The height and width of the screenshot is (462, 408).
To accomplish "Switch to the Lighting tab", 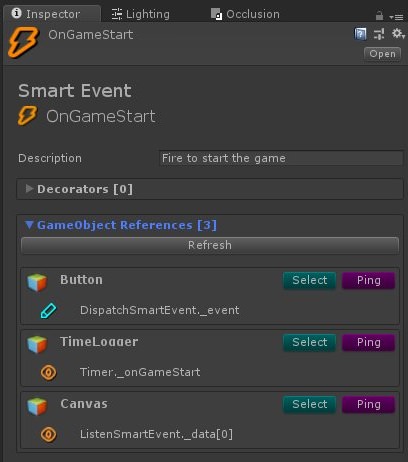I will [140, 14].
